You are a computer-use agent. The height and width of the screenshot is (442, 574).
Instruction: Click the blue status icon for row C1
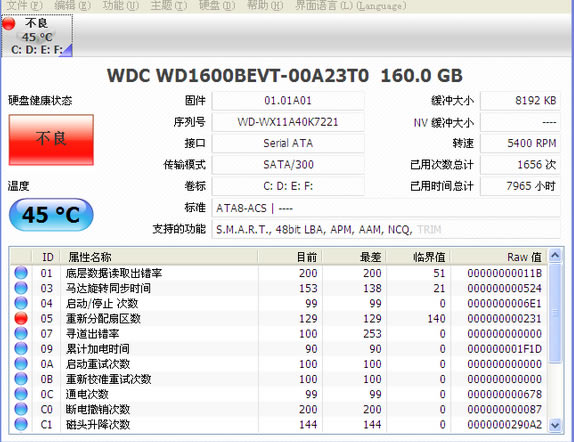point(21,424)
